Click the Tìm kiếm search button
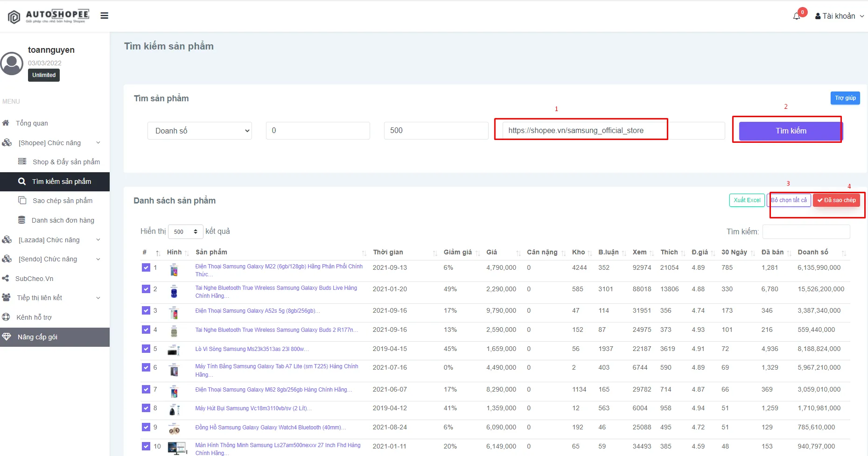This screenshot has width=868, height=456. 791,131
